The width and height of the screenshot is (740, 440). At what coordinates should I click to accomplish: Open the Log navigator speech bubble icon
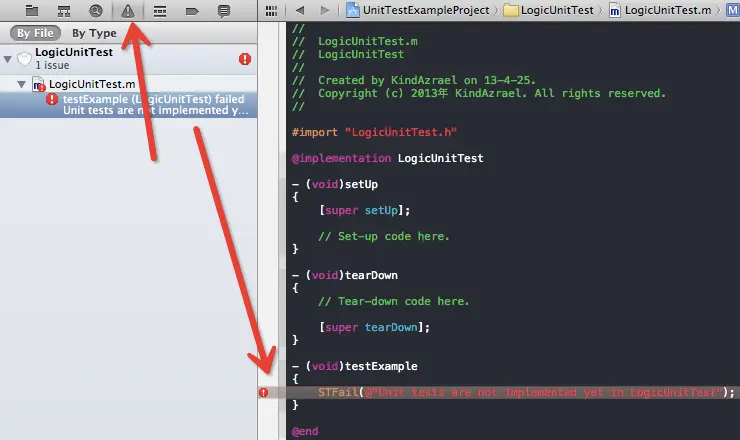[224, 10]
